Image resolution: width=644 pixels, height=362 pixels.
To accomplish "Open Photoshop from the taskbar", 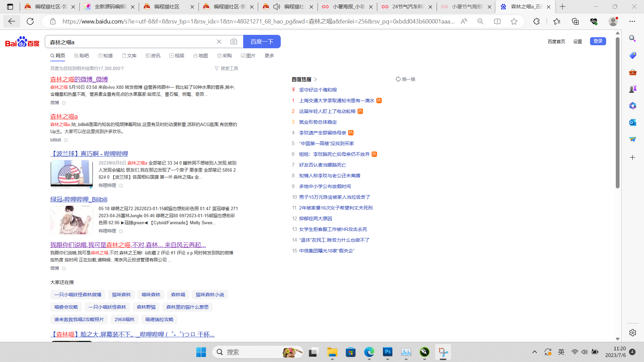I will [x=388, y=352].
